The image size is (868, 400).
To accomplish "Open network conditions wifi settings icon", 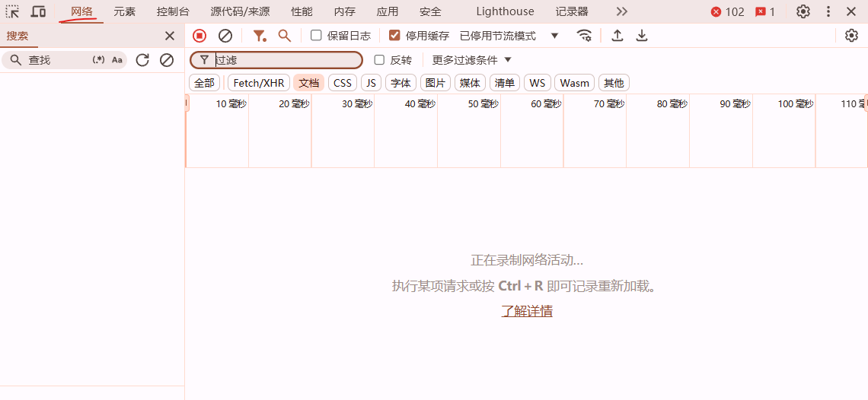I will pos(584,36).
